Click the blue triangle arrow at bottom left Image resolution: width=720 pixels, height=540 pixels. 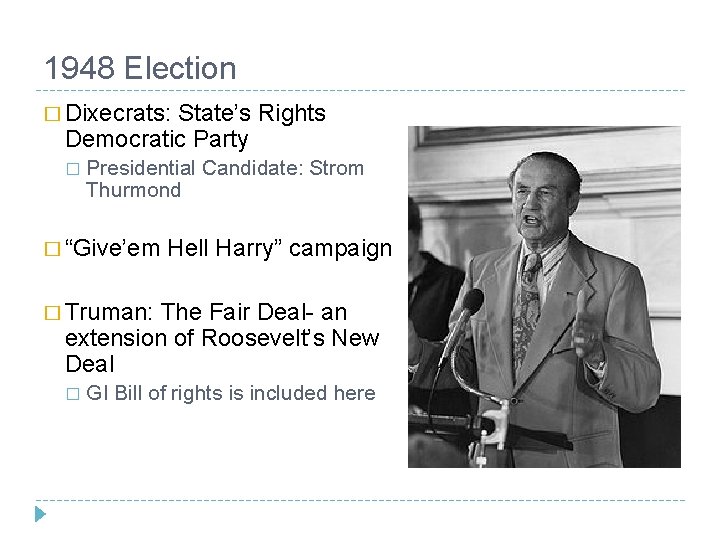(x=40, y=516)
